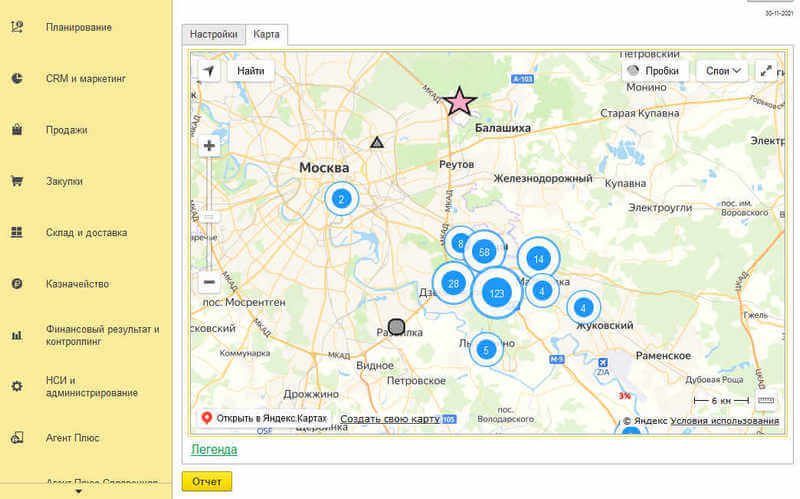This screenshot has height=499, width=800.
Task: Select the gray circle marker on map
Action: (x=396, y=327)
